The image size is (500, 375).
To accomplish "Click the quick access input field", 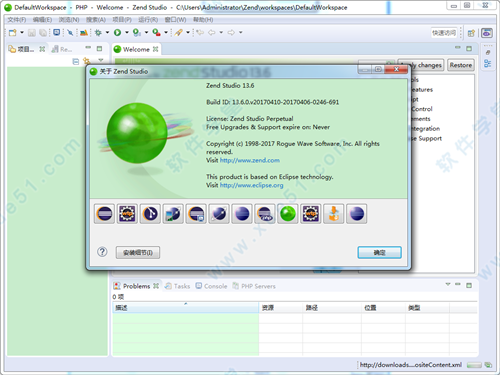I will click(x=444, y=33).
